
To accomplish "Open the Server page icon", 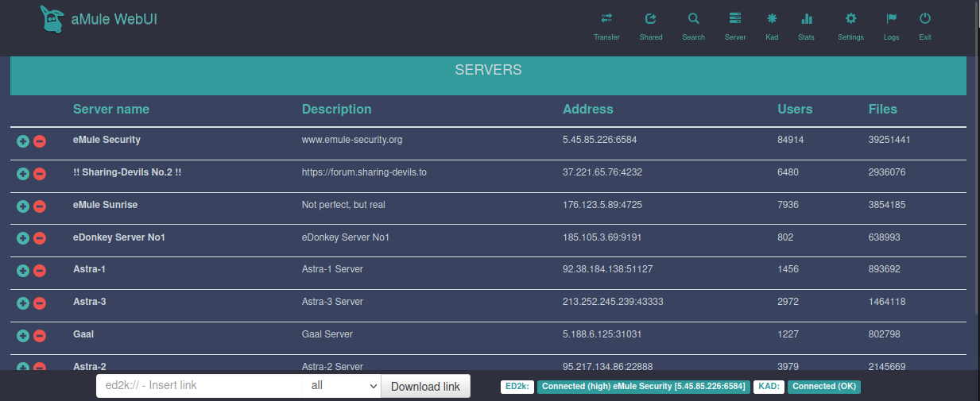I will (x=735, y=18).
